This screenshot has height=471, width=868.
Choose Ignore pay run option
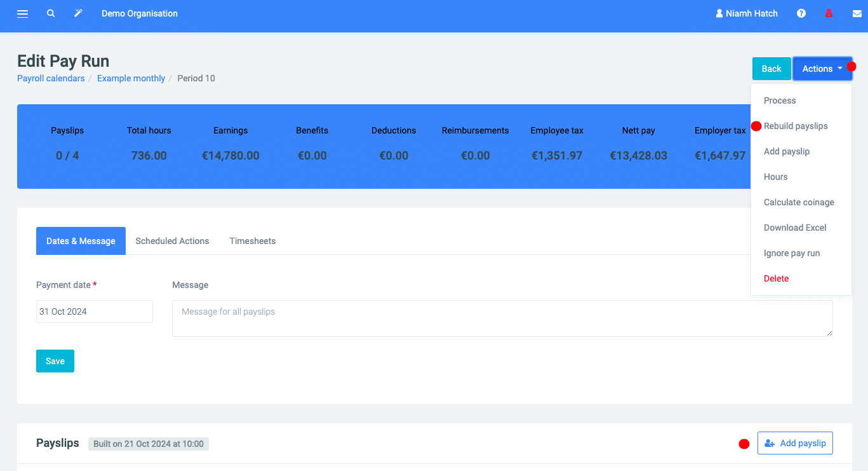click(792, 253)
